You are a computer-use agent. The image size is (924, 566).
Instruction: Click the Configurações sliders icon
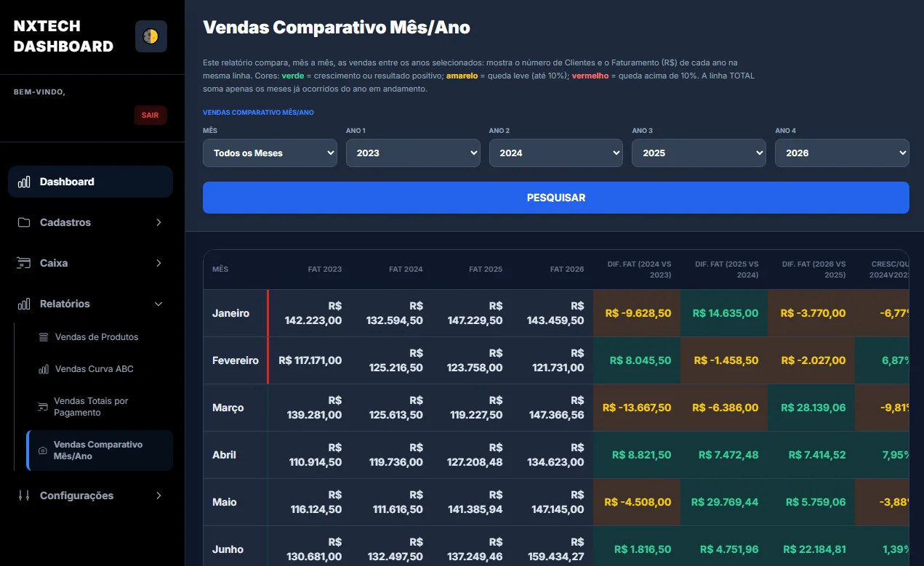coord(24,496)
